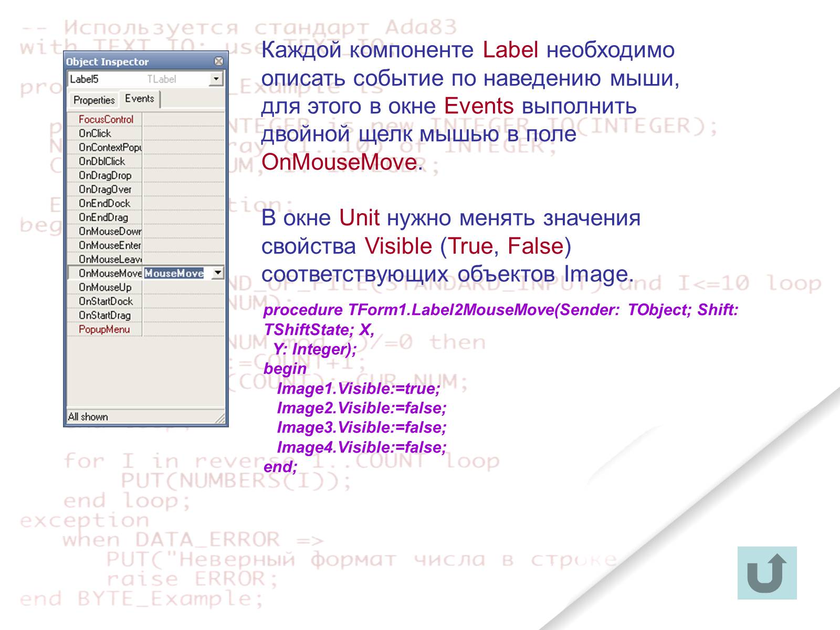Click the return arrow button on slide
The height and width of the screenshot is (630, 840).
coord(766,573)
